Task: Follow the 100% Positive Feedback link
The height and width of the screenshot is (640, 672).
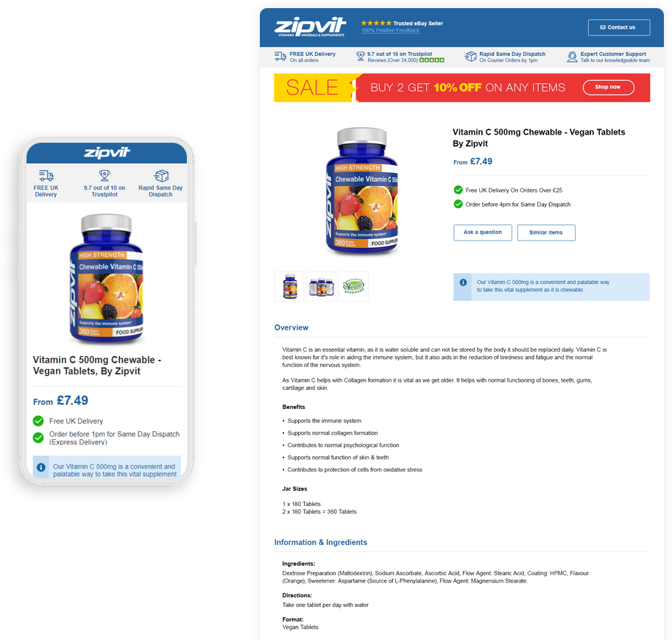Action: 390,30
